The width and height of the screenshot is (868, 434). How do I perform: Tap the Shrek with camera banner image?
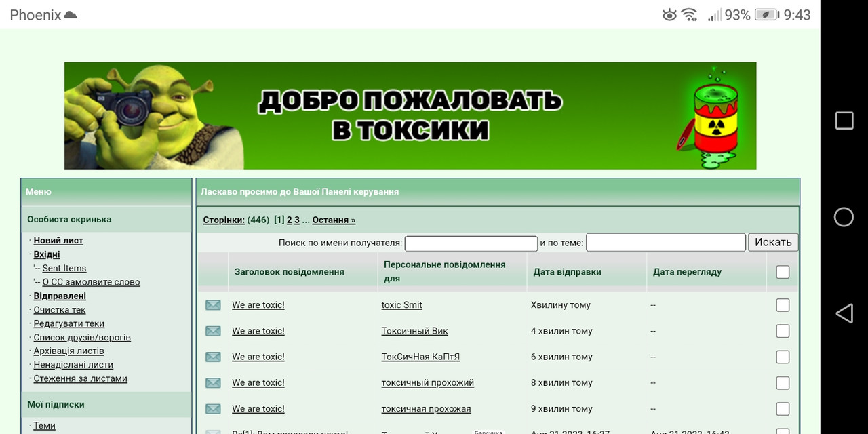pyautogui.click(x=155, y=116)
